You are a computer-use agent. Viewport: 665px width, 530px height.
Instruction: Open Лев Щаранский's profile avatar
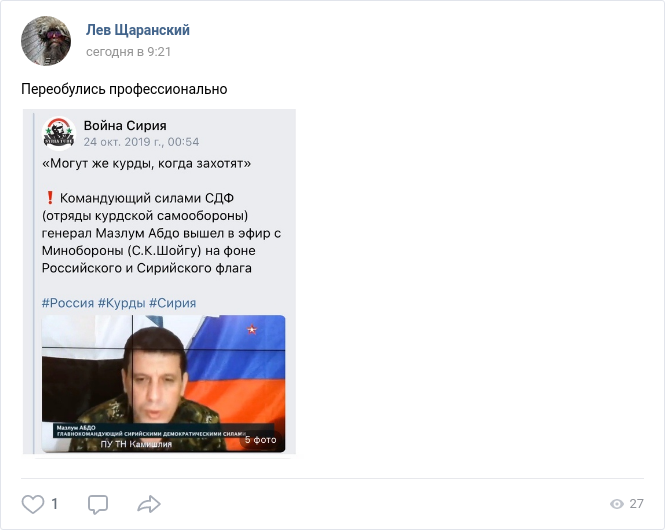(46, 41)
